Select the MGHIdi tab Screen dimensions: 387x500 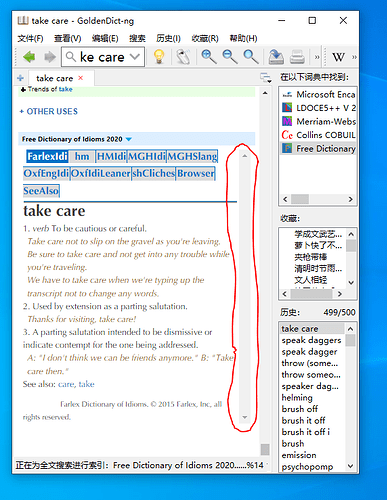pos(147,156)
